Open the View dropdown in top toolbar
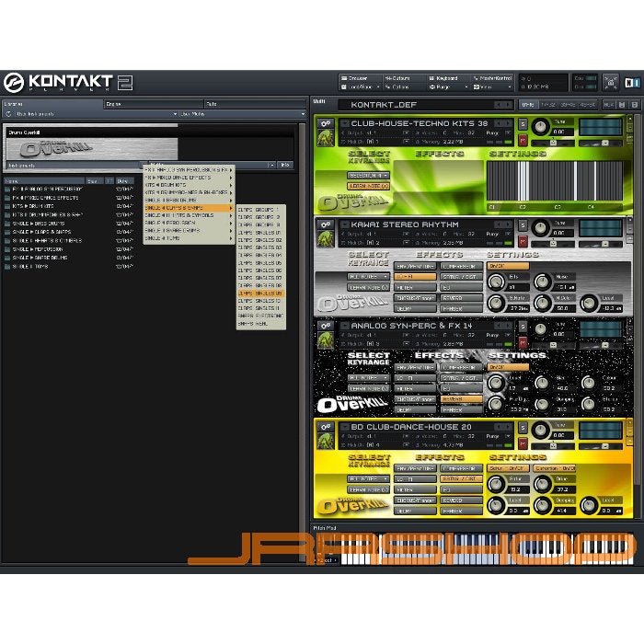Image resolution: width=644 pixels, height=644 pixels. (x=492, y=87)
